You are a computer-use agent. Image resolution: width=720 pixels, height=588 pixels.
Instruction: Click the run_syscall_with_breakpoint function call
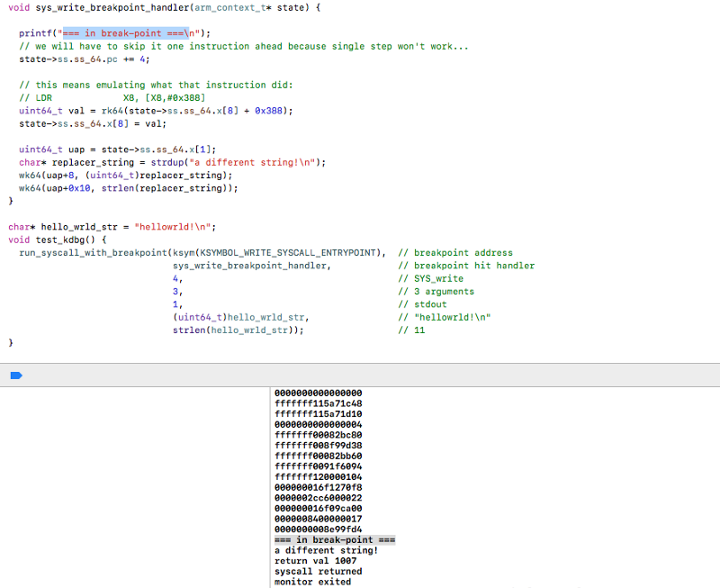tap(92, 252)
